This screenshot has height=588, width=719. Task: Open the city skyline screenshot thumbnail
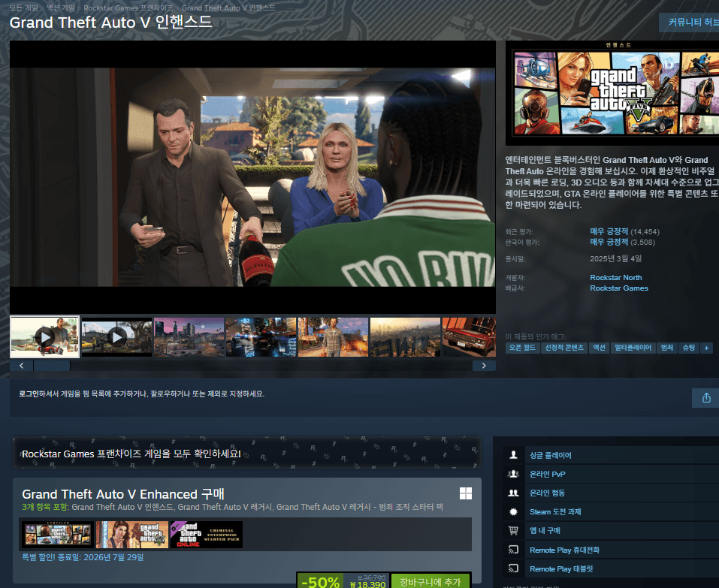point(189,337)
